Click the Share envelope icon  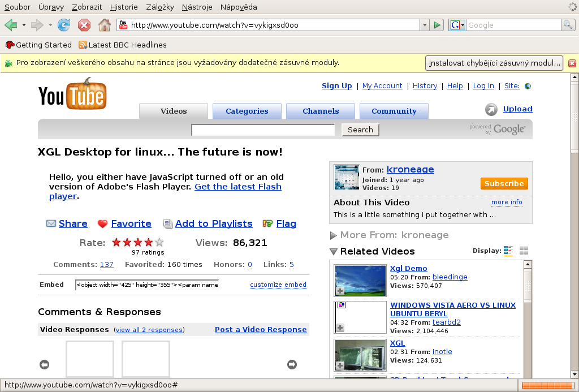coord(51,223)
